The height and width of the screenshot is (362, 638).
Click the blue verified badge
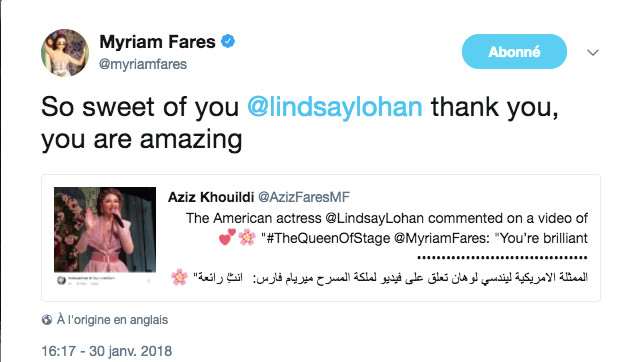coord(228,41)
